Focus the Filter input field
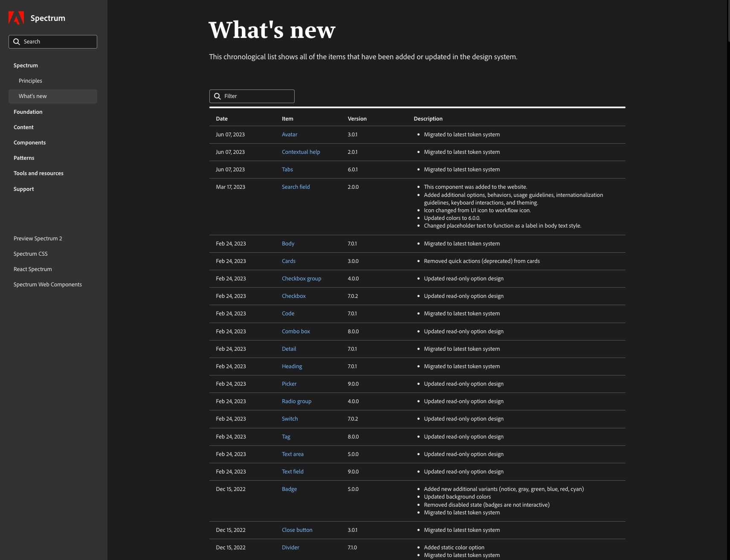 [x=252, y=96]
